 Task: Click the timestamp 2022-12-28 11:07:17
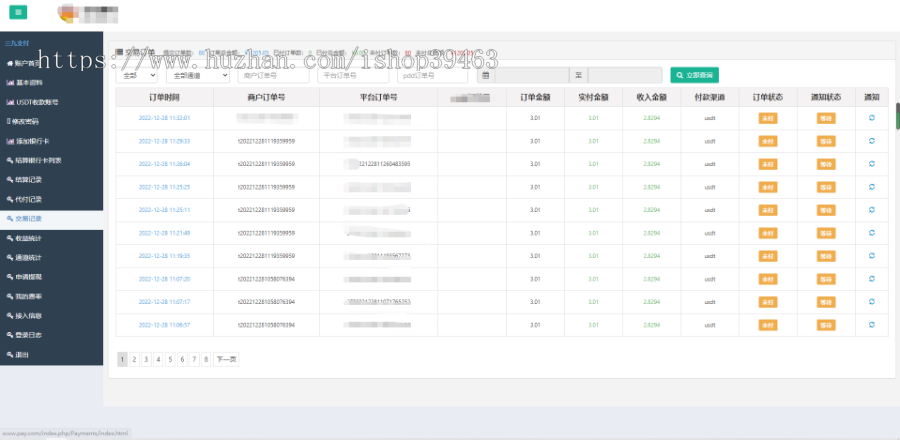point(164,301)
